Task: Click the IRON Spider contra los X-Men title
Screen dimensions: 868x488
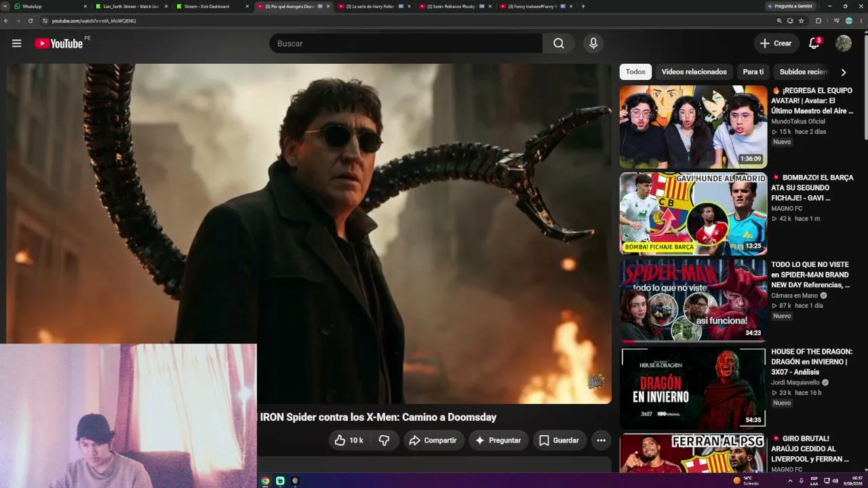Action: [x=378, y=418]
